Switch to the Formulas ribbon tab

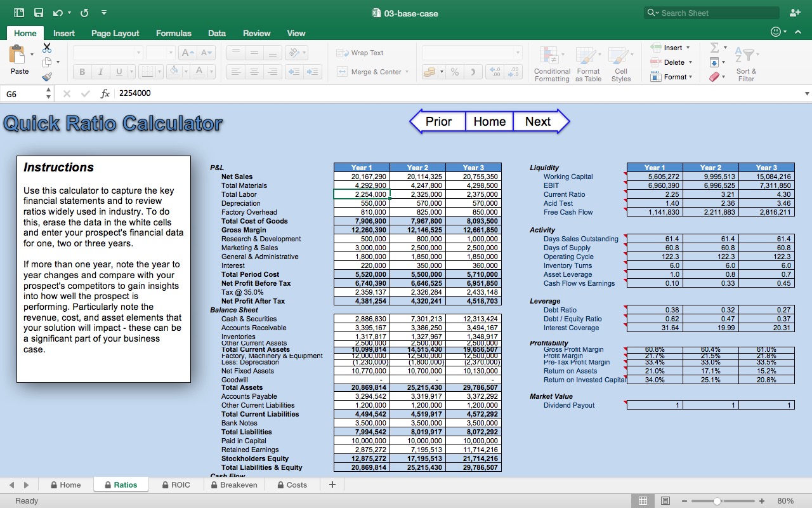[x=174, y=33]
